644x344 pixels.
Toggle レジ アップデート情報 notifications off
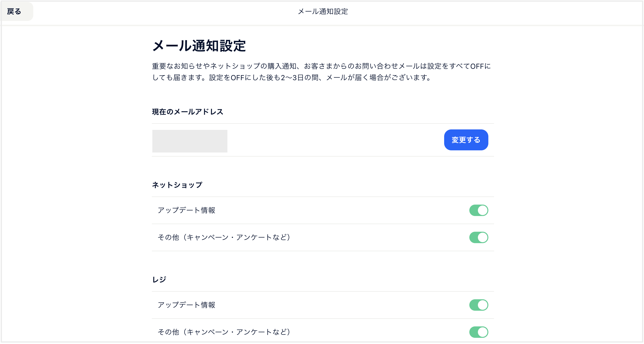point(479,305)
